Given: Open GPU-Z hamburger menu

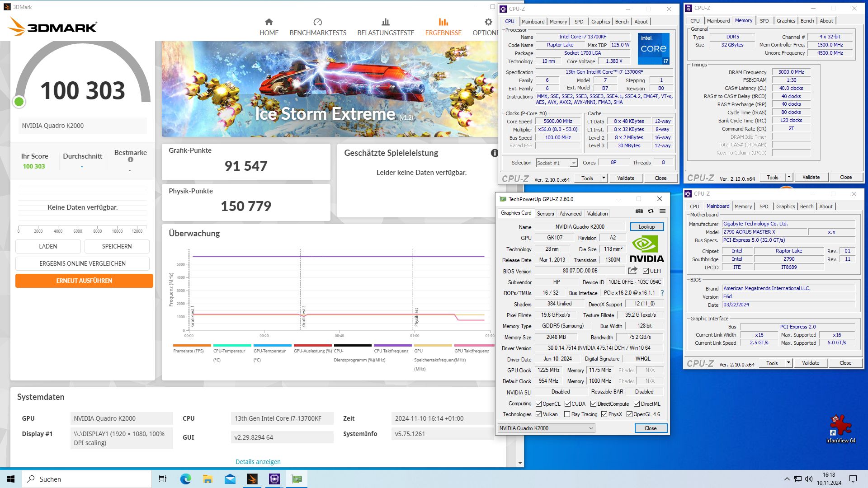Looking at the screenshot, I should 662,211.
